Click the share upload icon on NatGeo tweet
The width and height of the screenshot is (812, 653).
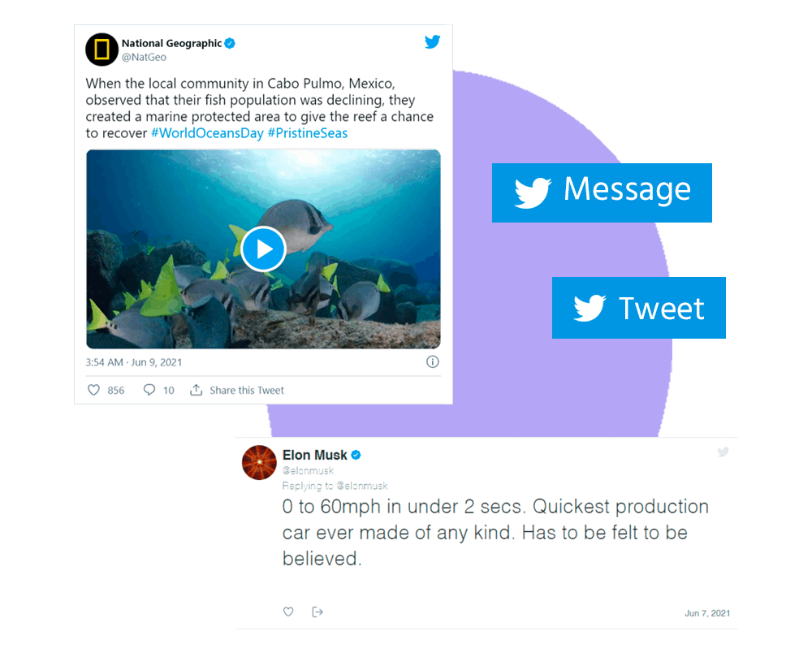click(197, 390)
